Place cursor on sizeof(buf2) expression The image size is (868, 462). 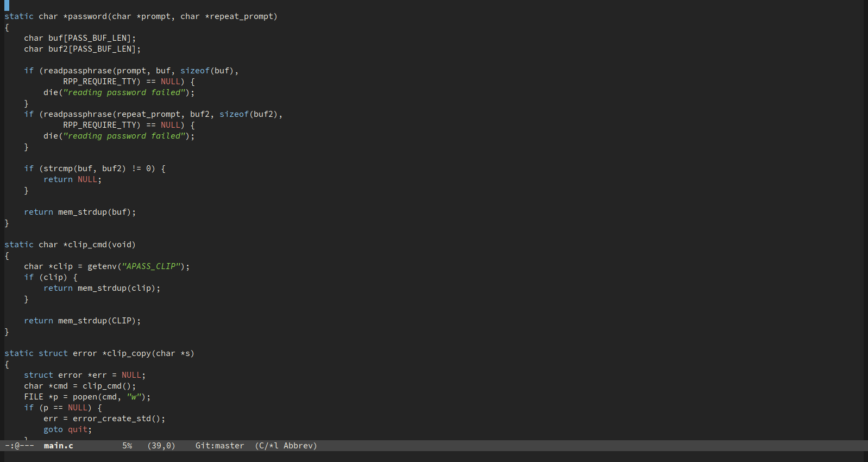tap(248, 114)
